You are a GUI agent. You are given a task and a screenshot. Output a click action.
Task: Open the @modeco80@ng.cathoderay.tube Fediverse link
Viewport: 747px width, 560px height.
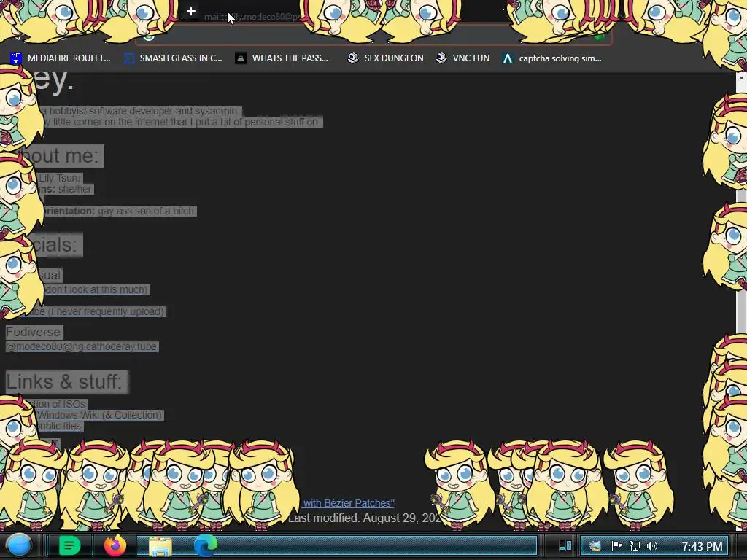click(x=82, y=346)
